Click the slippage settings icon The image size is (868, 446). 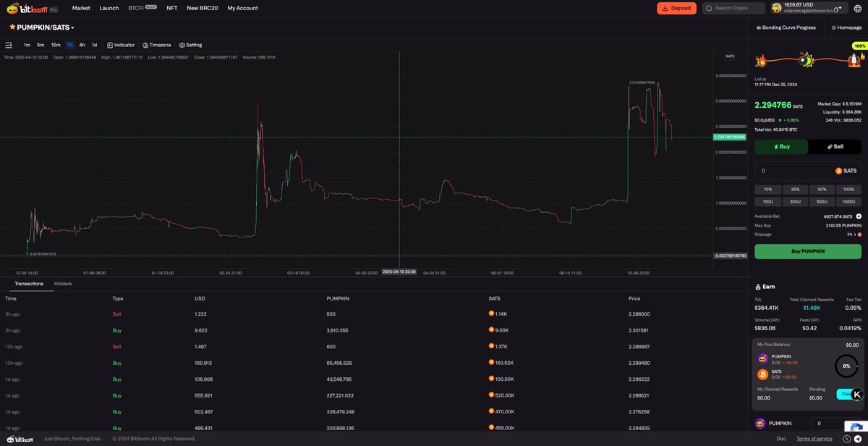(x=859, y=235)
